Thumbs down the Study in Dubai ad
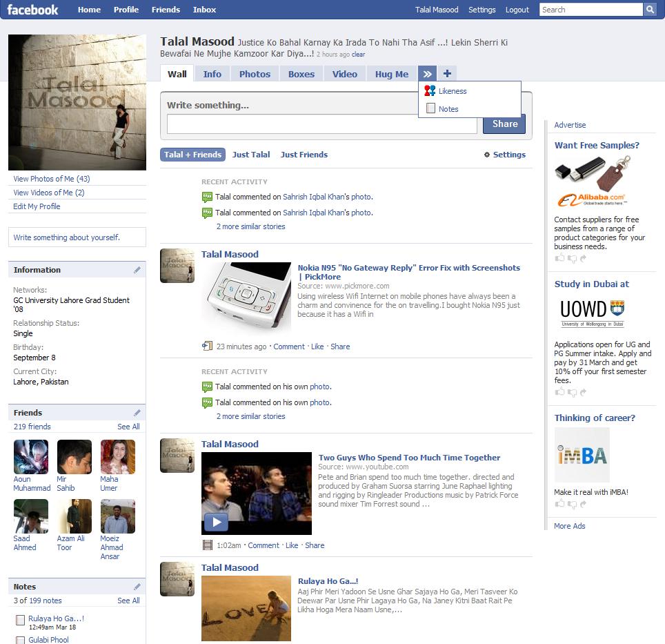 coord(572,393)
